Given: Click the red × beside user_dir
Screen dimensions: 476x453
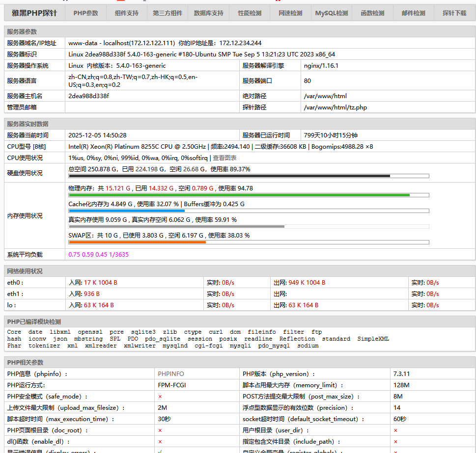Looking at the screenshot, I should tap(395, 430).
